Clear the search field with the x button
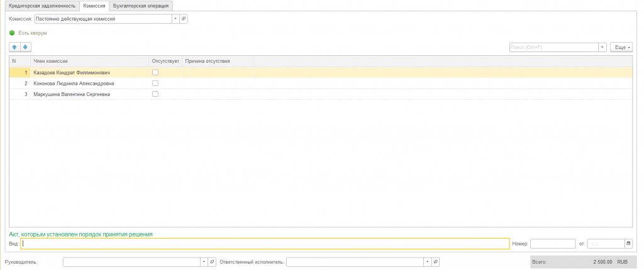644x270 pixels. point(602,47)
